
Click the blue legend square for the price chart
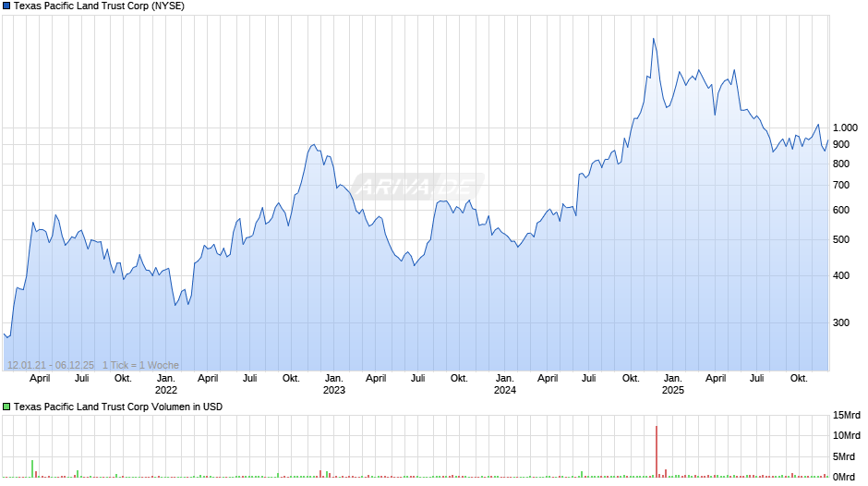6,6
